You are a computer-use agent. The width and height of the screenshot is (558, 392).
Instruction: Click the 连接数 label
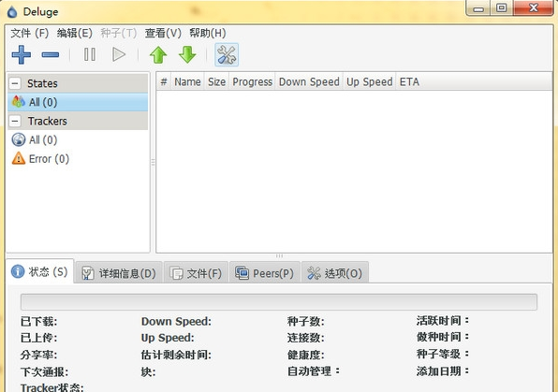click(x=306, y=338)
